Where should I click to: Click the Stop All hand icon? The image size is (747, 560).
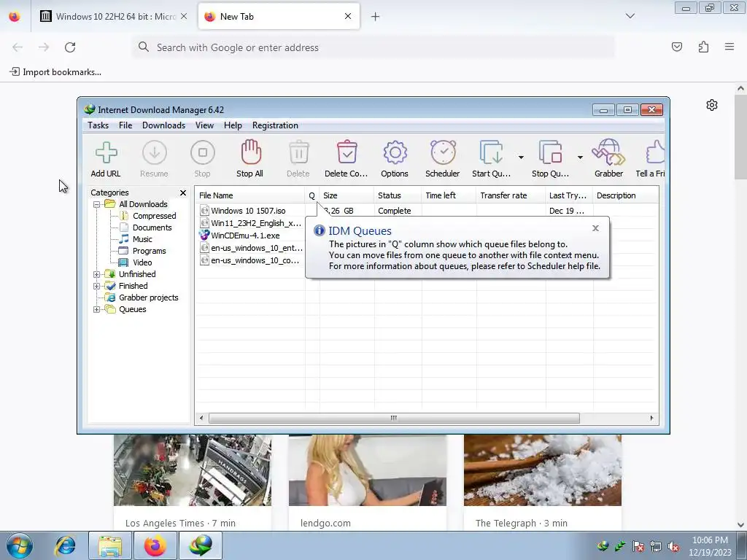[251, 152]
